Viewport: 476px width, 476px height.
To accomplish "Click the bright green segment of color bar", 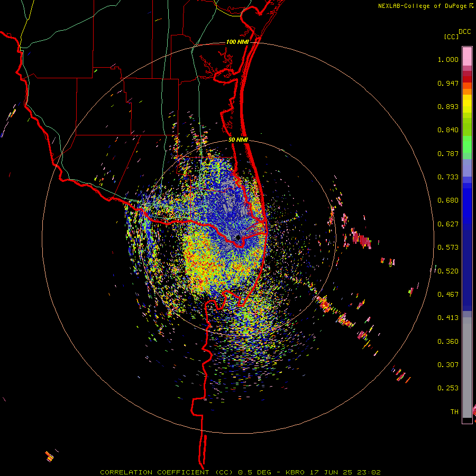I will [467, 144].
